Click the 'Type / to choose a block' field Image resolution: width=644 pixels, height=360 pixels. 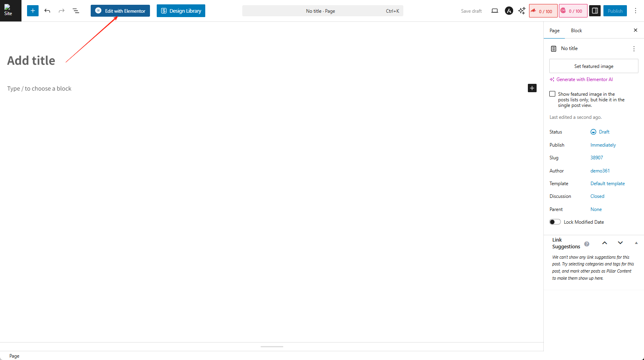(x=39, y=89)
